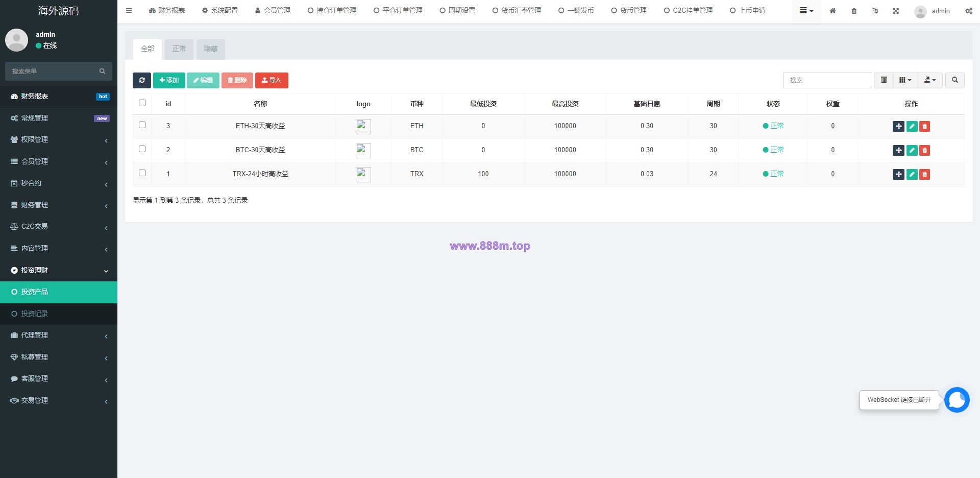Expand 代理管理 in the sidebar
Screen dimensions: 980x478
coord(59,335)
